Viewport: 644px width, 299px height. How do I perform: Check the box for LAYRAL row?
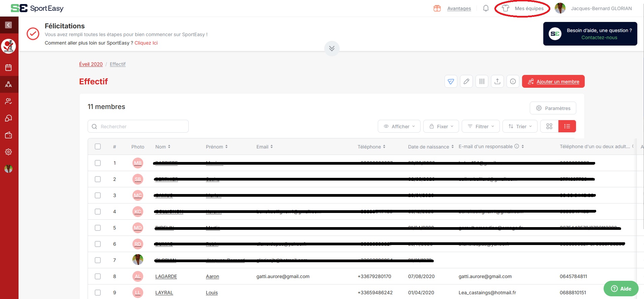click(x=98, y=293)
